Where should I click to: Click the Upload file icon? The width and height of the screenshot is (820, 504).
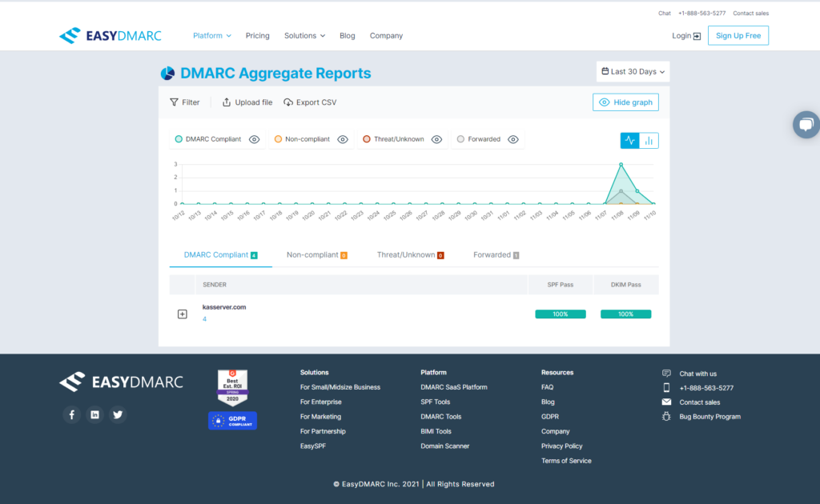click(x=227, y=102)
